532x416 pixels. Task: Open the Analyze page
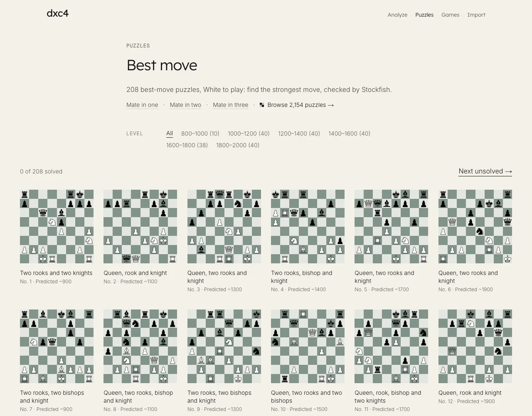(x=397, y=15)
